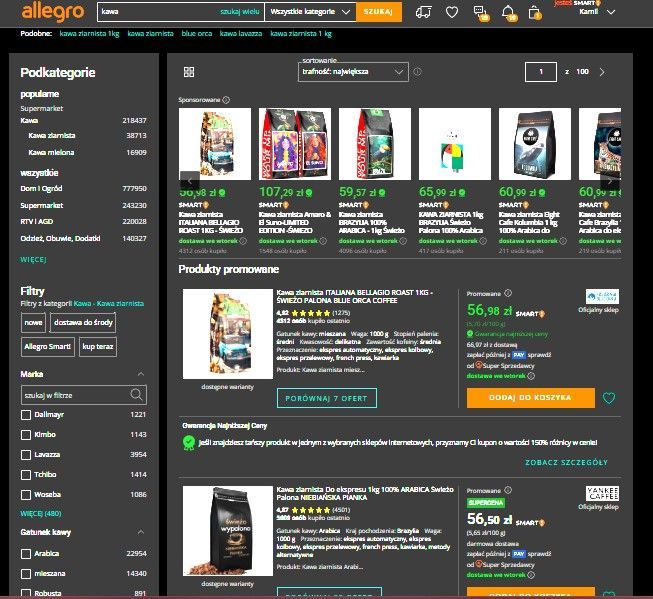Screen dimensions: 653x599
Task: Show more brands via WIĘCEJ (480)
Action: pyautogui.click(x=41, y=514)
